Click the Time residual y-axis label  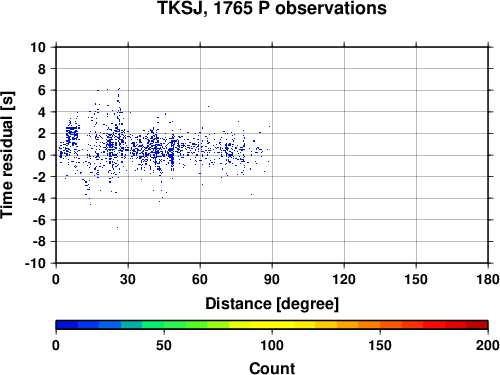[x=7, y=155]
